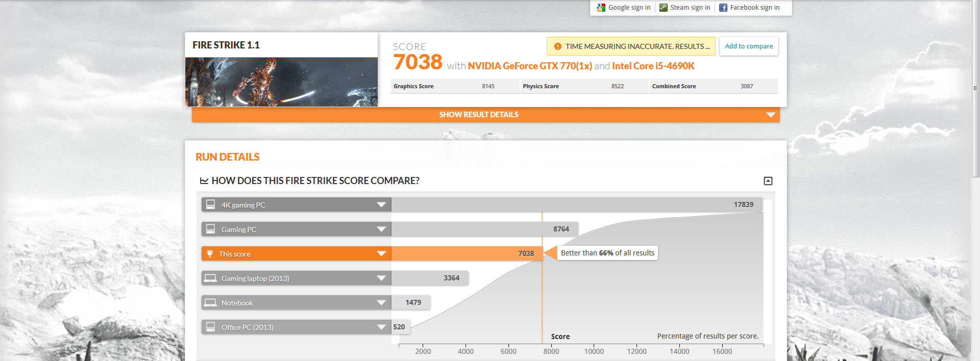Click the orange warning icon in time alert
Viewport: 980px width, 361px height.
(x=558, y=46)
